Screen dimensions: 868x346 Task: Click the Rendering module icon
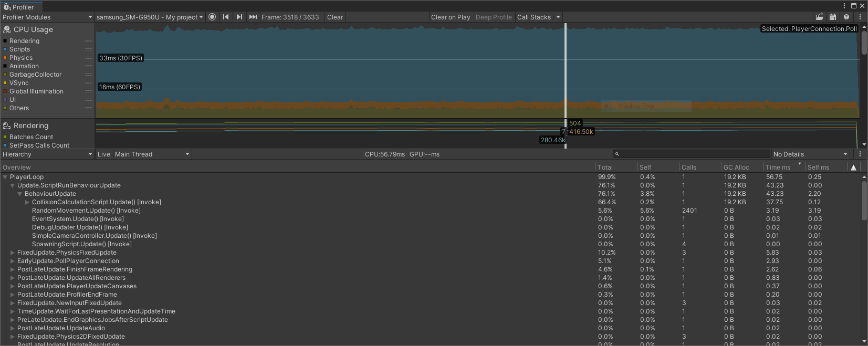click(x=7, y=126)
